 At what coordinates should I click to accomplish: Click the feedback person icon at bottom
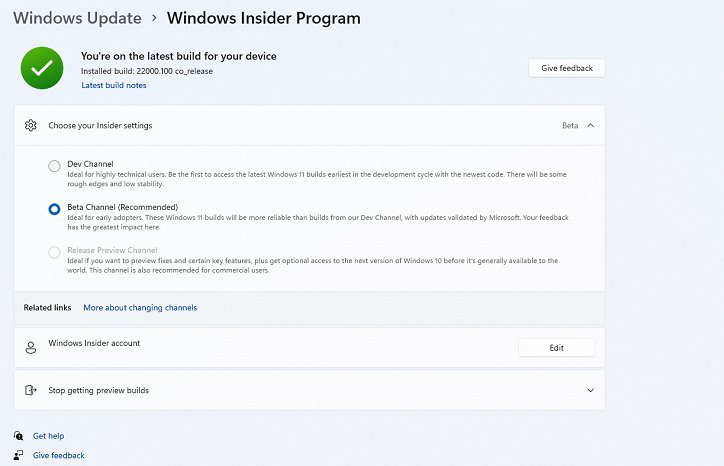(18, 455)
